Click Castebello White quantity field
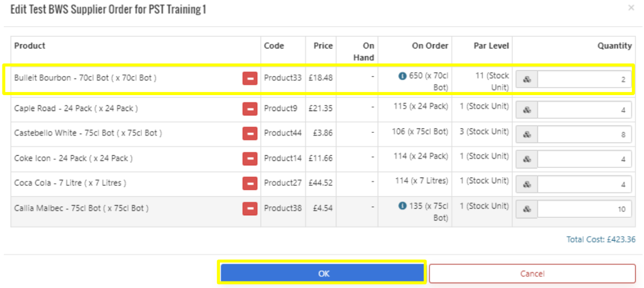The height and width of the screenshot is (288, 644). tap(584, 135)
